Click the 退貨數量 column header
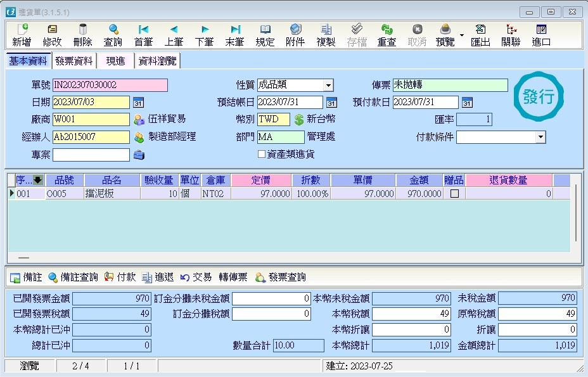This screenshot has width=588, height=377. (509, 180)
